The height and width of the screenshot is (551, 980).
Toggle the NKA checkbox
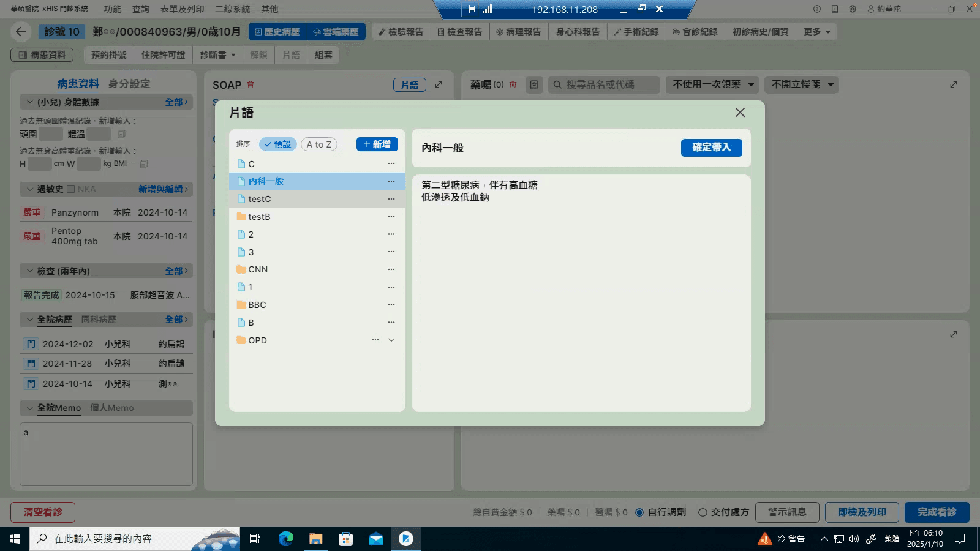pyautogui.click(x=71, y=189)
